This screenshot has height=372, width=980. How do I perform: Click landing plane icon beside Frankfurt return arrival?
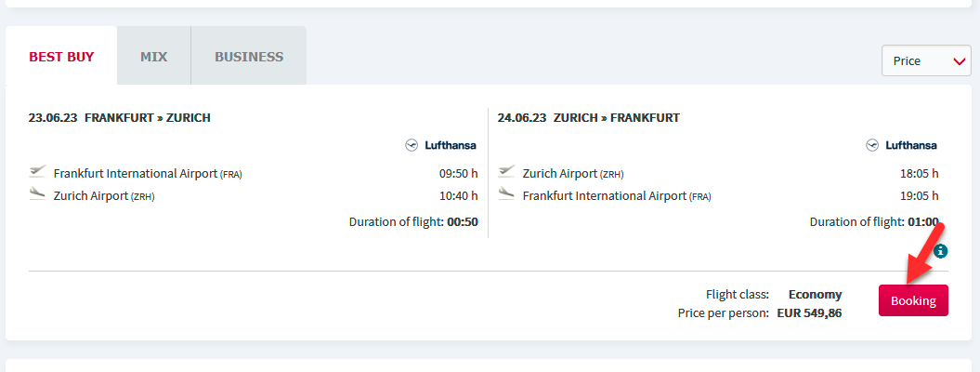[x=506, y=193]
